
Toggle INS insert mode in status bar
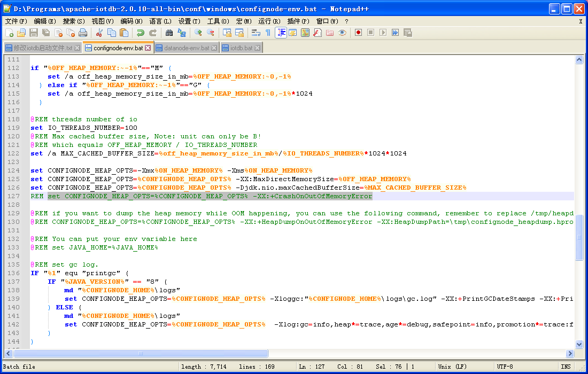point(566,367)
